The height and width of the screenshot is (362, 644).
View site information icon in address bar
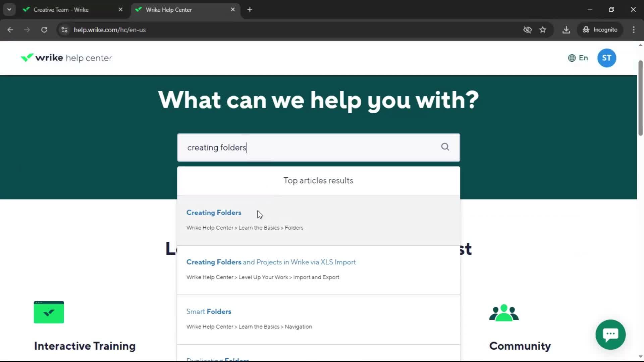64,30
